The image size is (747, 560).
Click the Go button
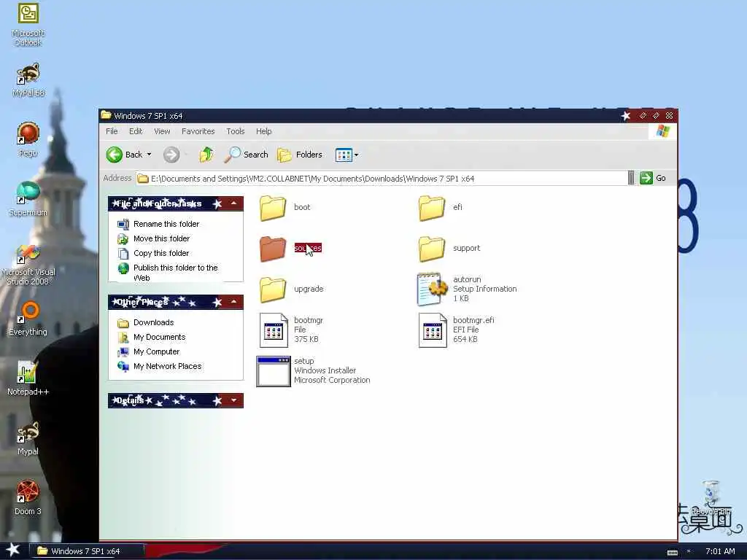[654, 178]
